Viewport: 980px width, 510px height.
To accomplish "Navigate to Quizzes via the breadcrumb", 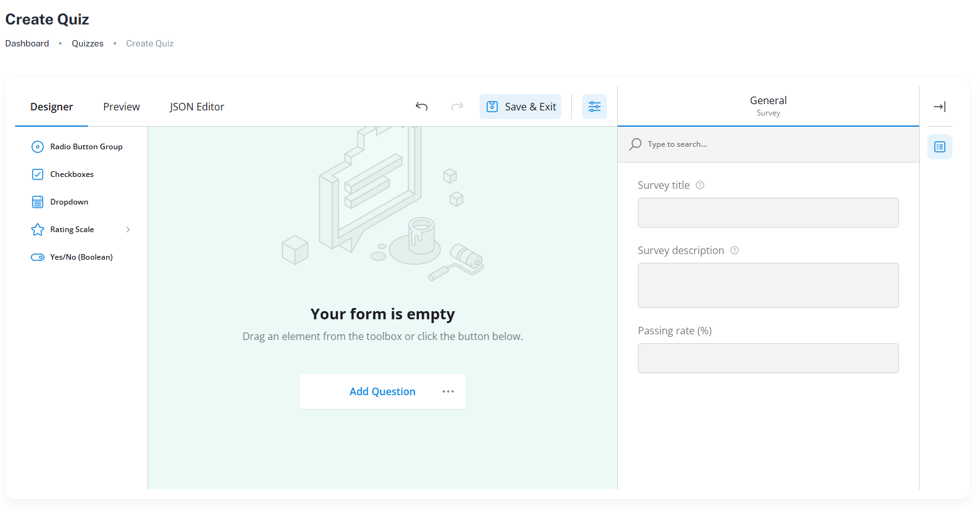I will pos(87,43).
